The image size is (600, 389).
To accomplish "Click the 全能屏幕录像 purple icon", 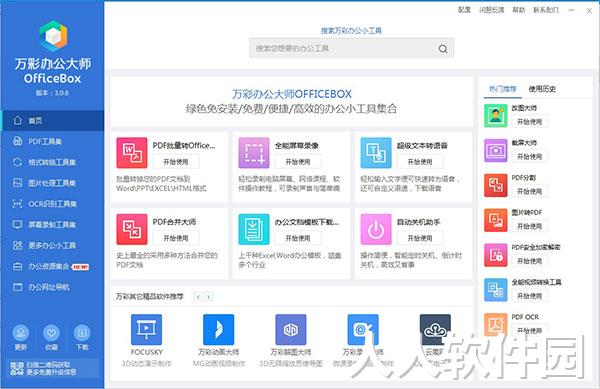I will click(x=254, y=153).
